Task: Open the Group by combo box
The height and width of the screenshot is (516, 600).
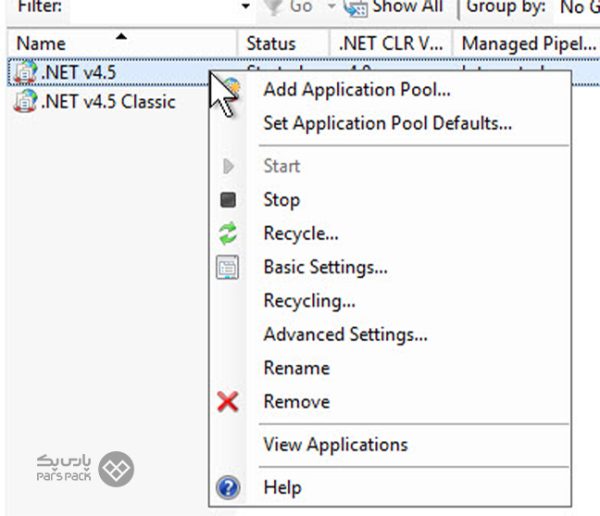Action: click(575, 7)
